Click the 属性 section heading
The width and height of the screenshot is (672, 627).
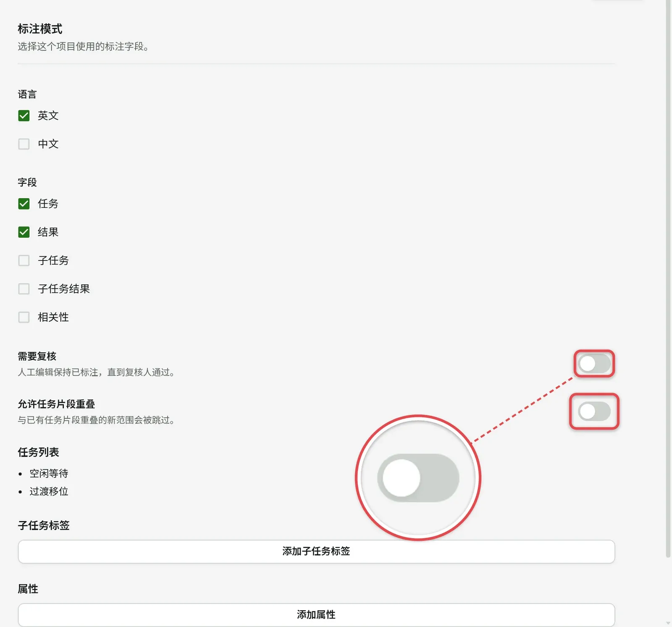click(x=28, y=589)
